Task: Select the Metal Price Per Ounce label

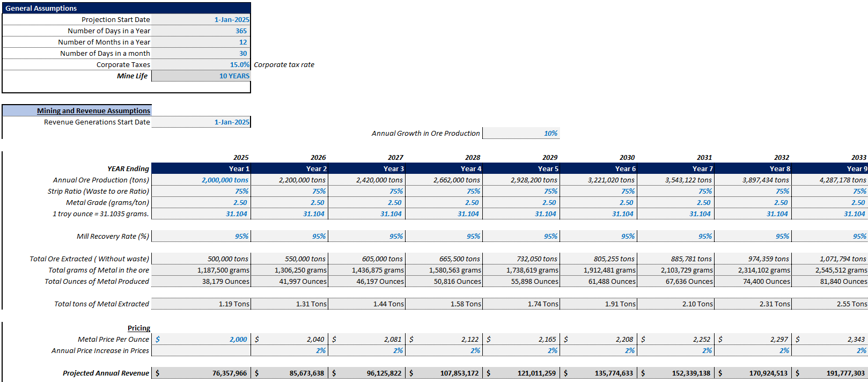Action: 113,339
